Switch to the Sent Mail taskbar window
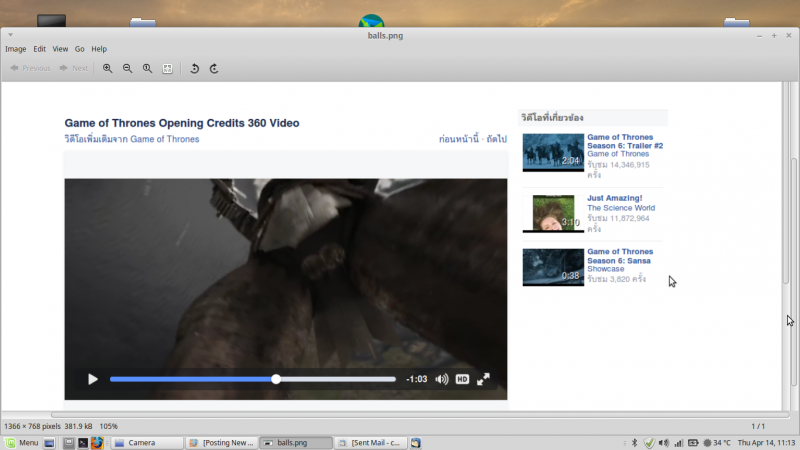The image size is (800, 450). pyautogui.click(x=371, y=443)
